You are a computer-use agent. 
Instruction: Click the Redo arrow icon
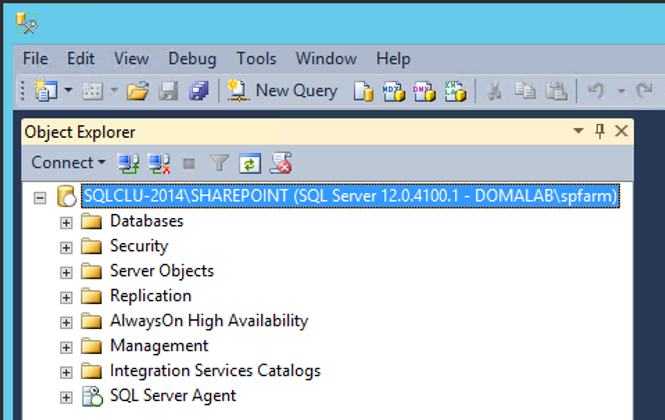(x=644, y=90)
